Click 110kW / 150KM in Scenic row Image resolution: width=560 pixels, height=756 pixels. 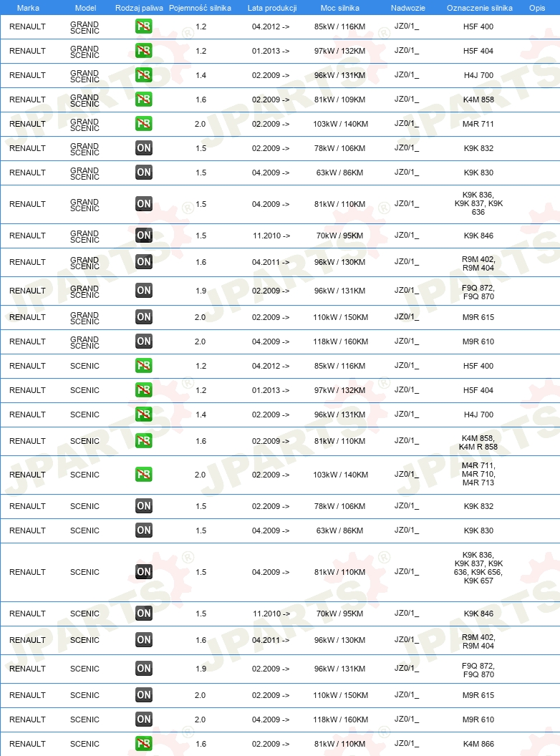click(341, 695)
